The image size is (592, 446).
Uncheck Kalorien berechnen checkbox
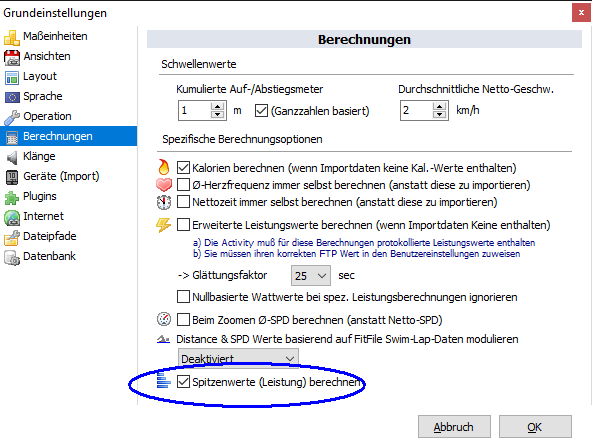[x=183, y=167]
